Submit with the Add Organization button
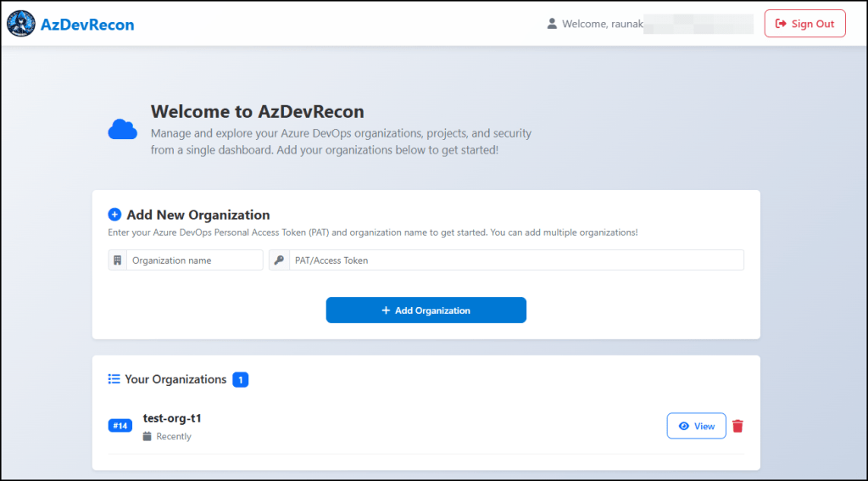This screenshot has width=868, height=481. pos(426,310)
